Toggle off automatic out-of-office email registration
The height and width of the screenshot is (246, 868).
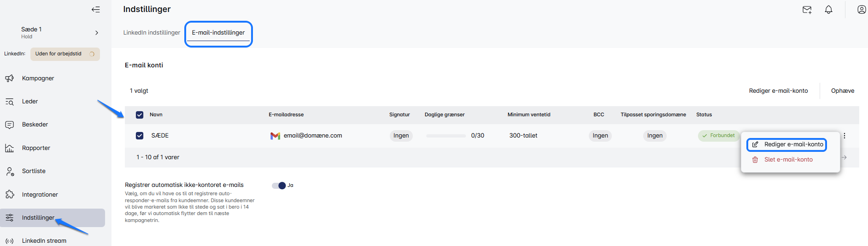point(279,186)
